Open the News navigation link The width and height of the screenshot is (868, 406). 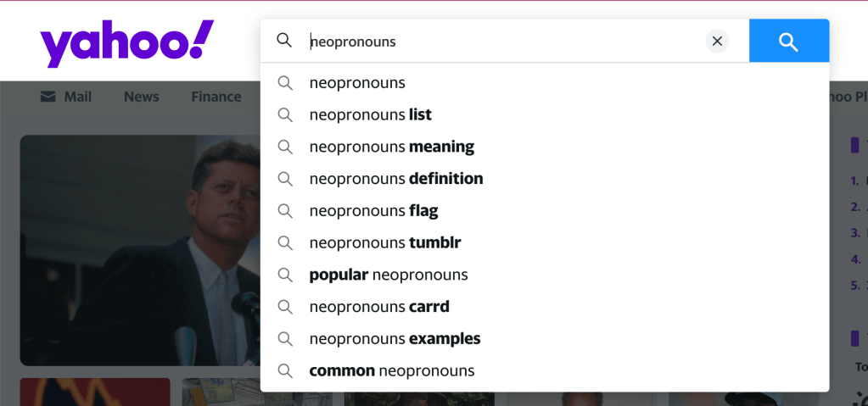pyautogui.click(x=141, y=97)
